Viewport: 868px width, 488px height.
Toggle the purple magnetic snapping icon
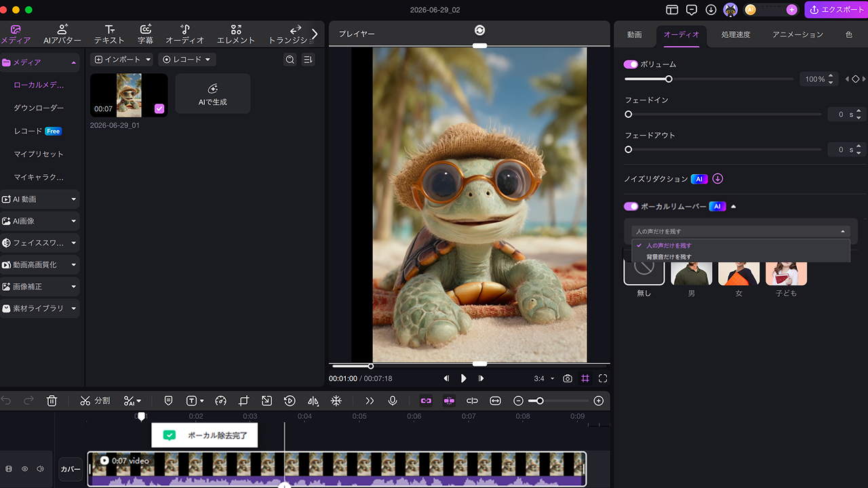point(449,401)
